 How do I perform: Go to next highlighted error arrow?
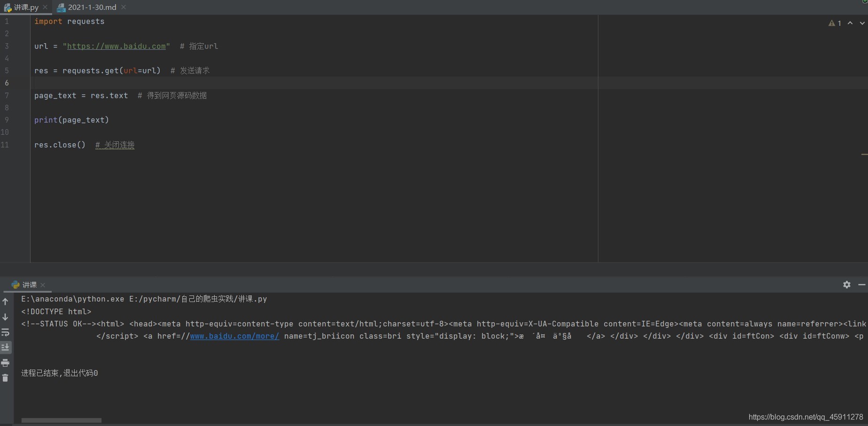click(862, 23)
